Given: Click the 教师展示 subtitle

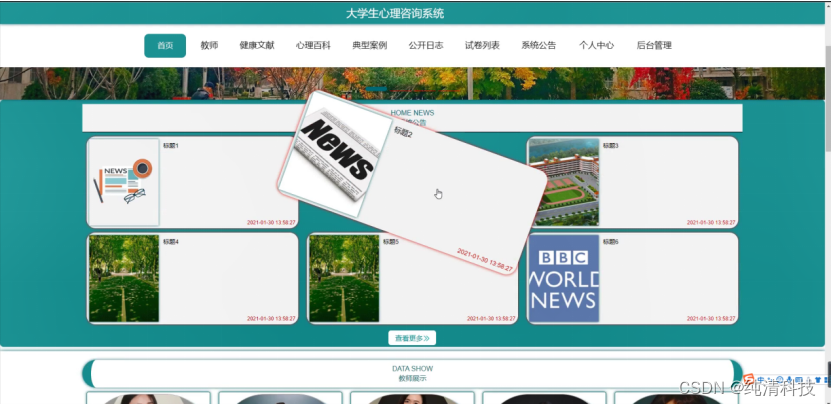Looking at the screenshot, I should (x=412, y=378).
